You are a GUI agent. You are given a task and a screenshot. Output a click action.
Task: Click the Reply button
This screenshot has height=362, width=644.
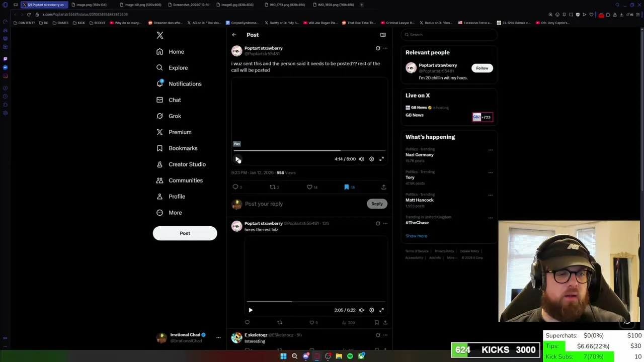[x=377, y=204]
